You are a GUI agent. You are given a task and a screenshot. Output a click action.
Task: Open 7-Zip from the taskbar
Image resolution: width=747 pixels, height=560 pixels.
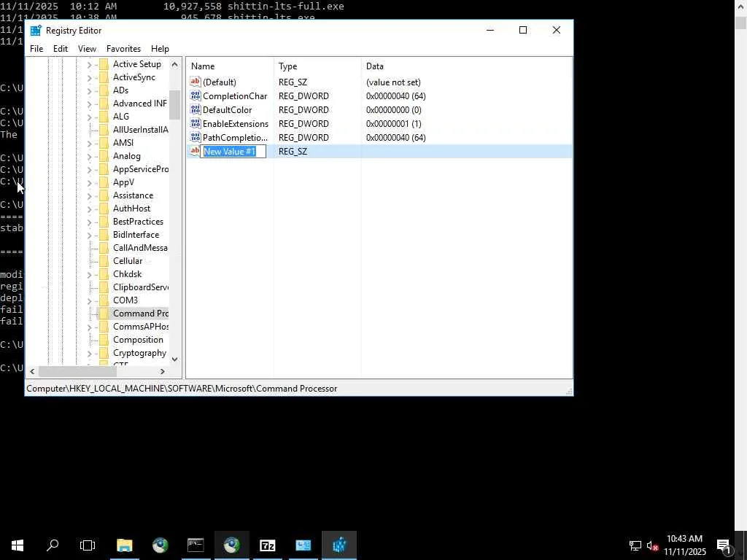268,545
